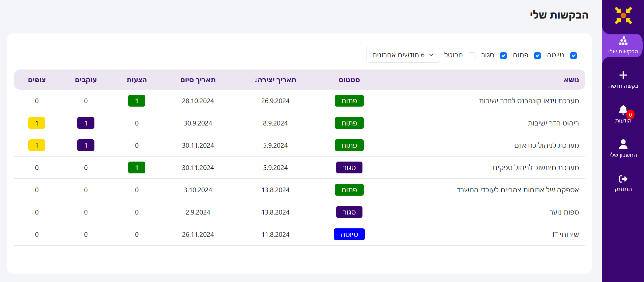Click the plus icon for 'בקשה חדשה'

pyautogui.click(x=623, y=75)
